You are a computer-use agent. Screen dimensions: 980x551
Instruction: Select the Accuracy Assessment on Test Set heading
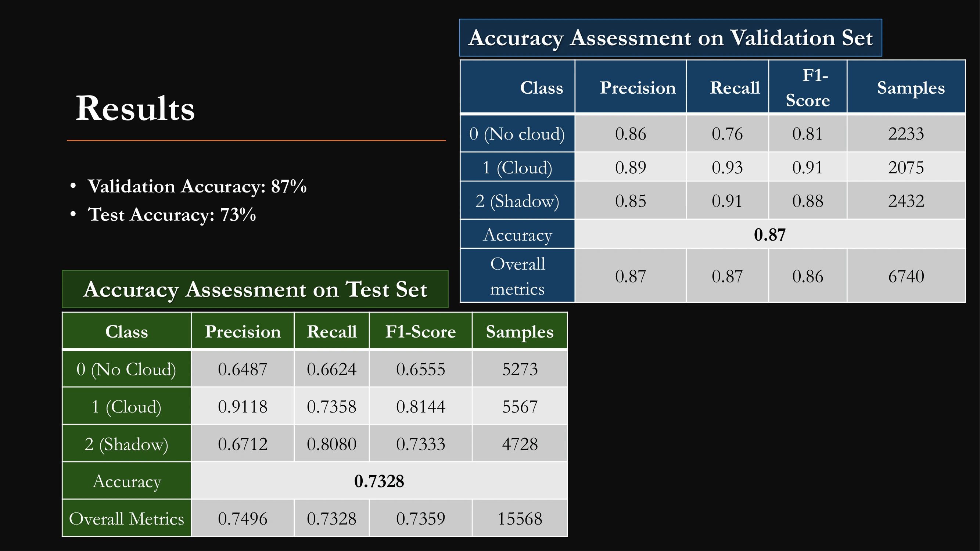(255, 289)
